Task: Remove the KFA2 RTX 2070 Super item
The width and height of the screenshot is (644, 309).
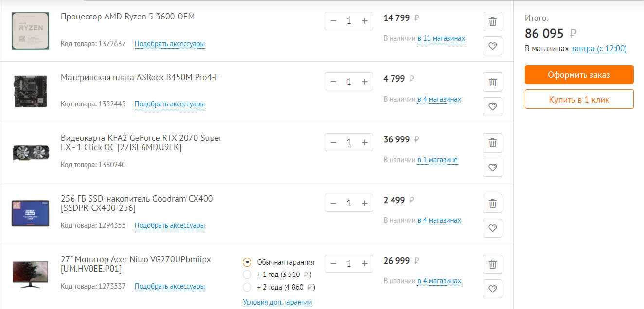Action: coord(492,143)
